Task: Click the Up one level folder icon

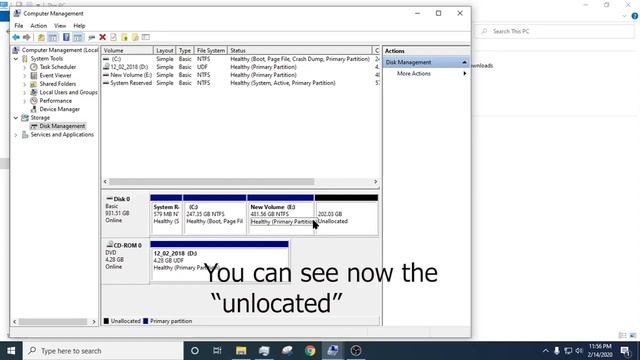Action: click(x=41, y=38)
